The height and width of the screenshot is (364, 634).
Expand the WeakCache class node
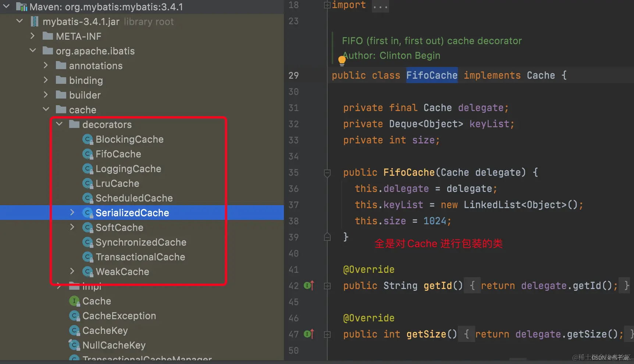click(72, 271)
